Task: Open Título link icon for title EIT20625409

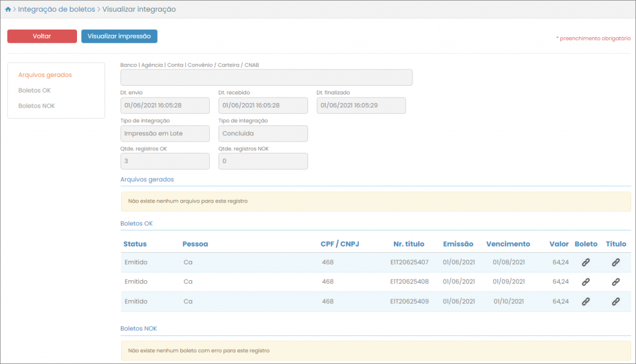Action: pyautogui.click(x=616, y=301)
